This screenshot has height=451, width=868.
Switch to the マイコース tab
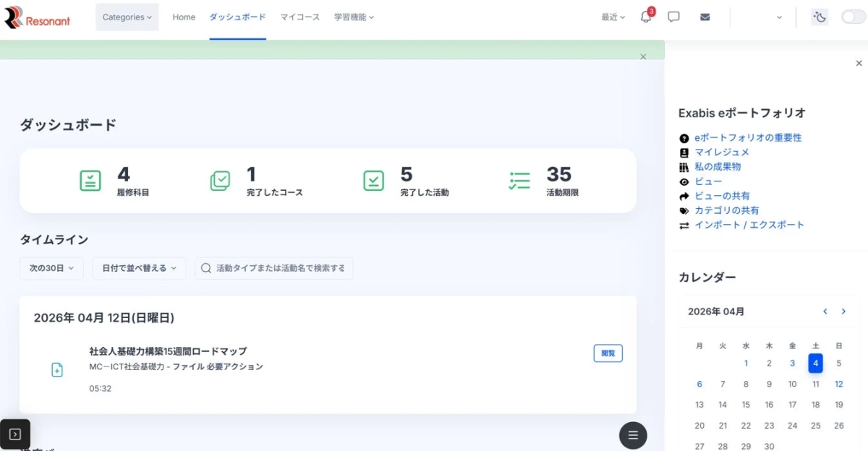coord(299,17)
